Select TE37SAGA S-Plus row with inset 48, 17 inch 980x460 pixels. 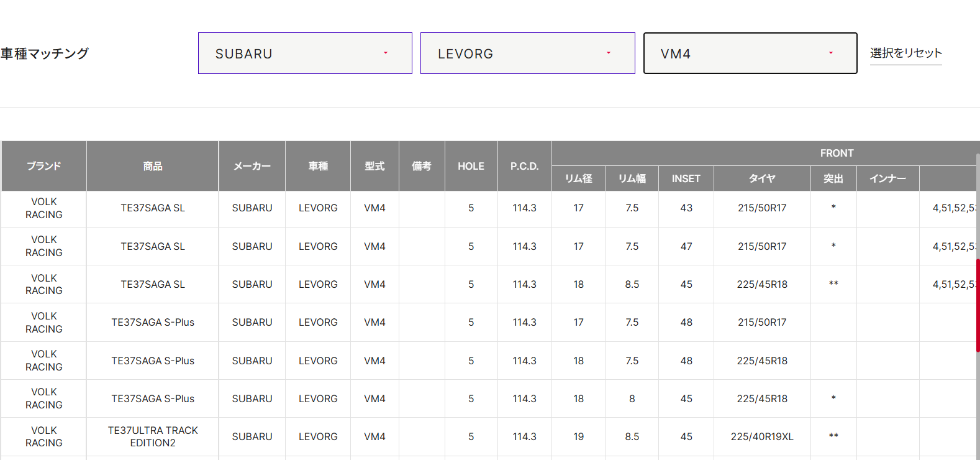(153, 322)
